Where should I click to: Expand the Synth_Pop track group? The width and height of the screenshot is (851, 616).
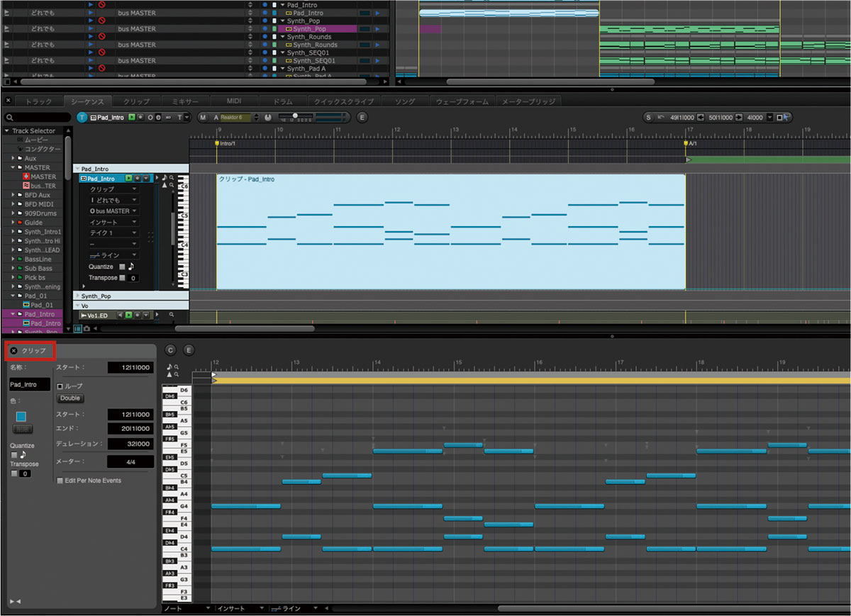tap(77, 296)
